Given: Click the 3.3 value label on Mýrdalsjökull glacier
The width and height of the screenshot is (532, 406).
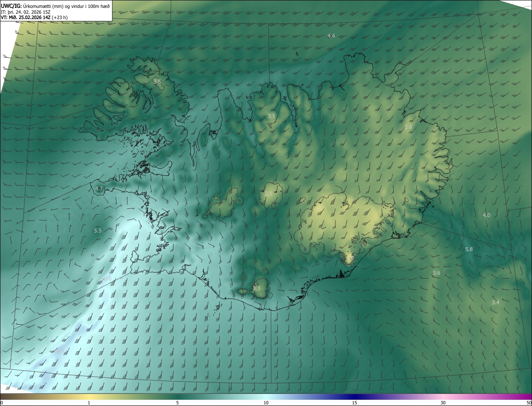Looking at the screenshot, I should click(x=256, y=288).
